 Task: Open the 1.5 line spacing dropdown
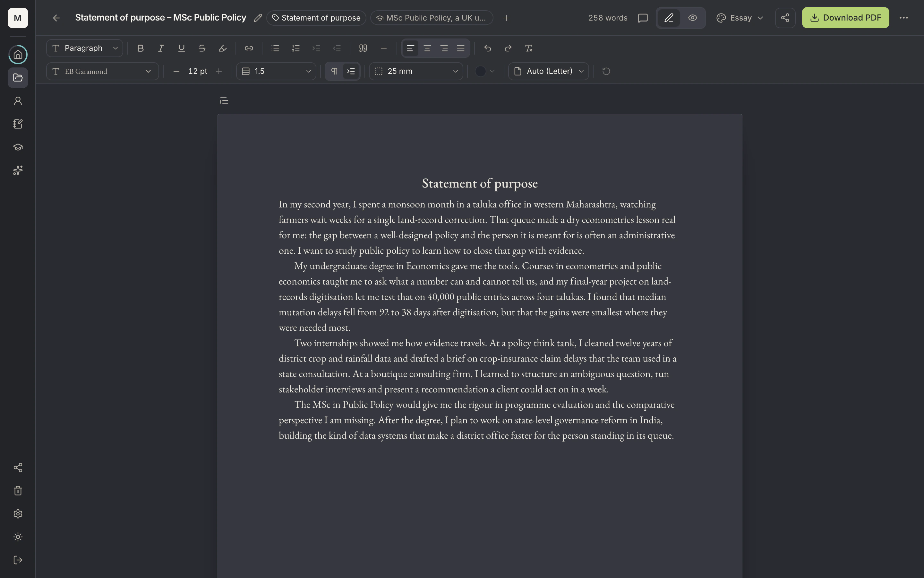coord(276,72)
